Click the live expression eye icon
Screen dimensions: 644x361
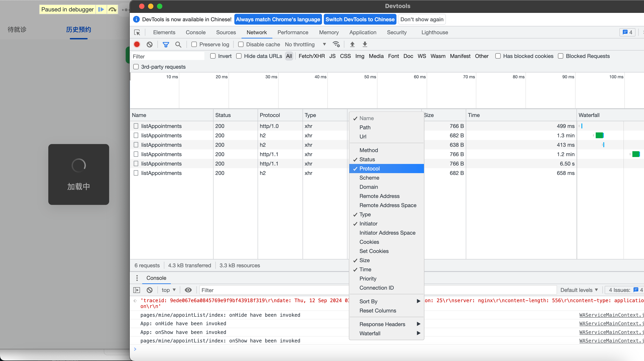point(188,290)
